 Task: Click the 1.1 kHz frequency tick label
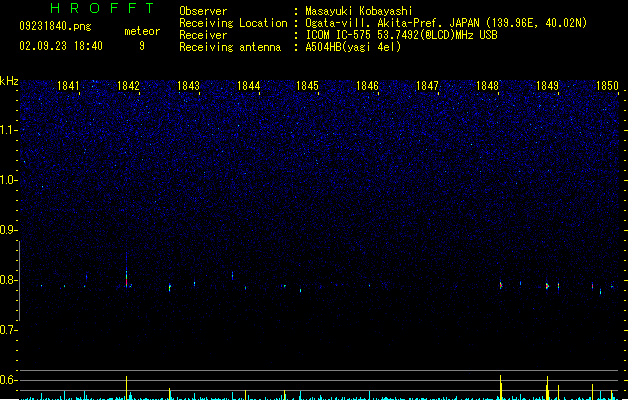coord(8,130)
